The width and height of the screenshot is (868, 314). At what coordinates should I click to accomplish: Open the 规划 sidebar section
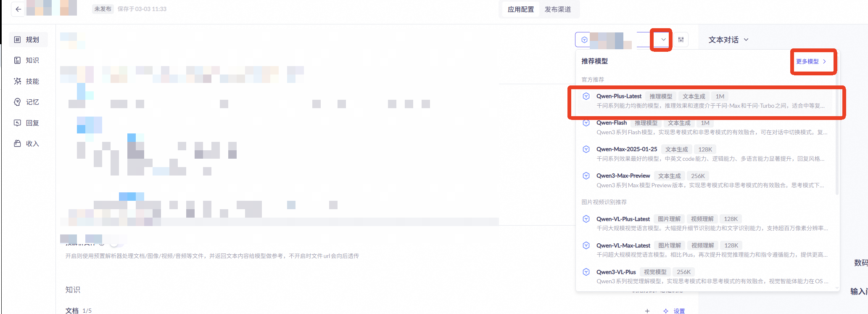(x=28, y=40)
